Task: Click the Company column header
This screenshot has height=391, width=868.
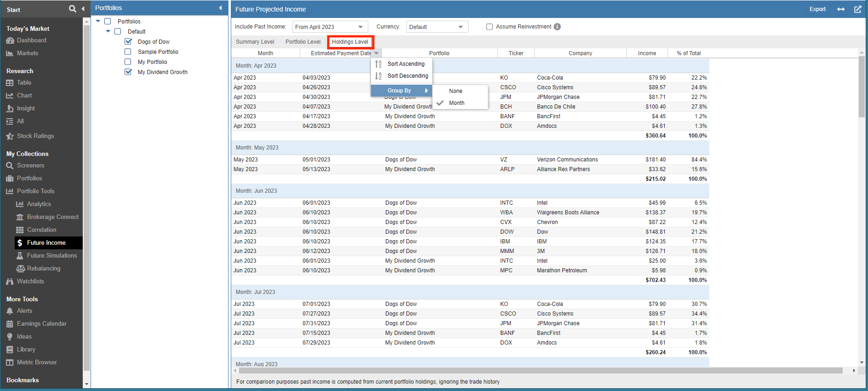Action: [x=580, y=53]
